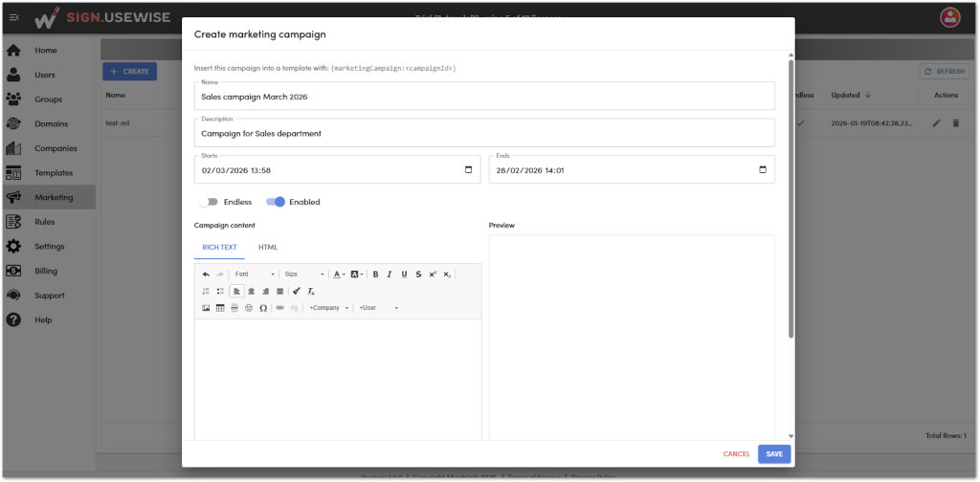Toggle bold formatting in the editor
The image size is (980, 482).
pyautogui.click(x=375, y=274)
